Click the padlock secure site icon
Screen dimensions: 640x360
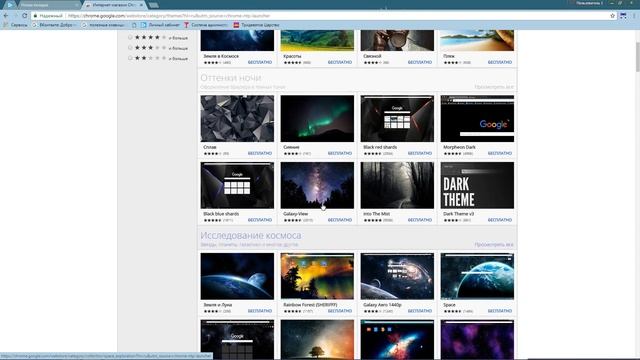36,16
